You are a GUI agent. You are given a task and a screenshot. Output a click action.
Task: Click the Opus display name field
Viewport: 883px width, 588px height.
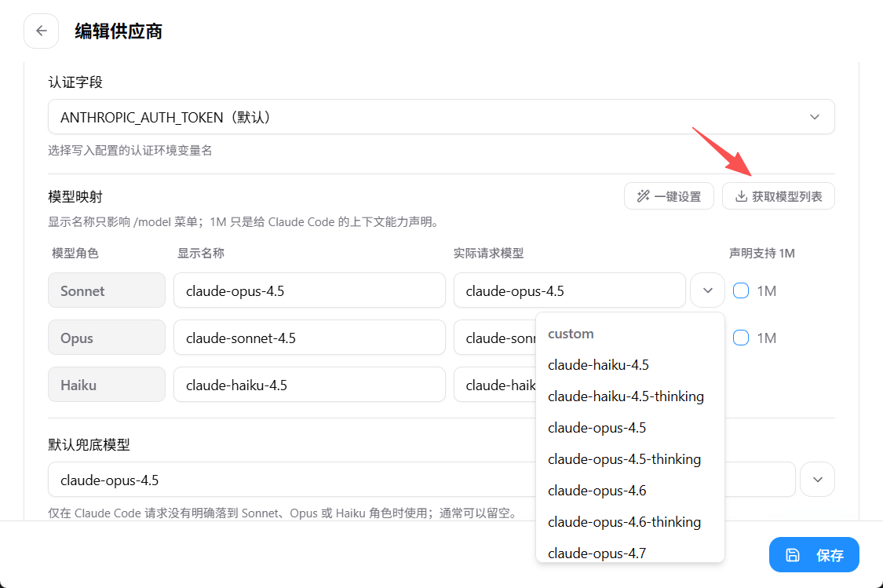(x=309, y=338)
